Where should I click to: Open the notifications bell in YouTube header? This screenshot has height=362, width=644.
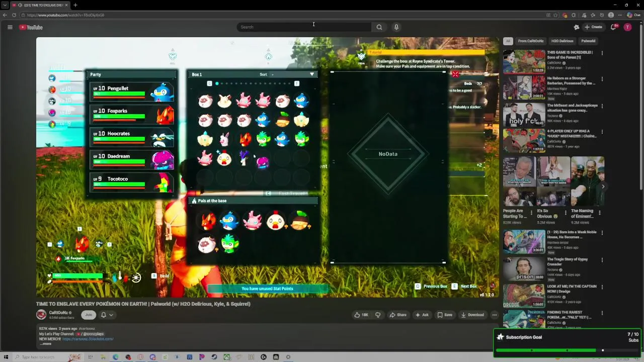pos(613,27)
